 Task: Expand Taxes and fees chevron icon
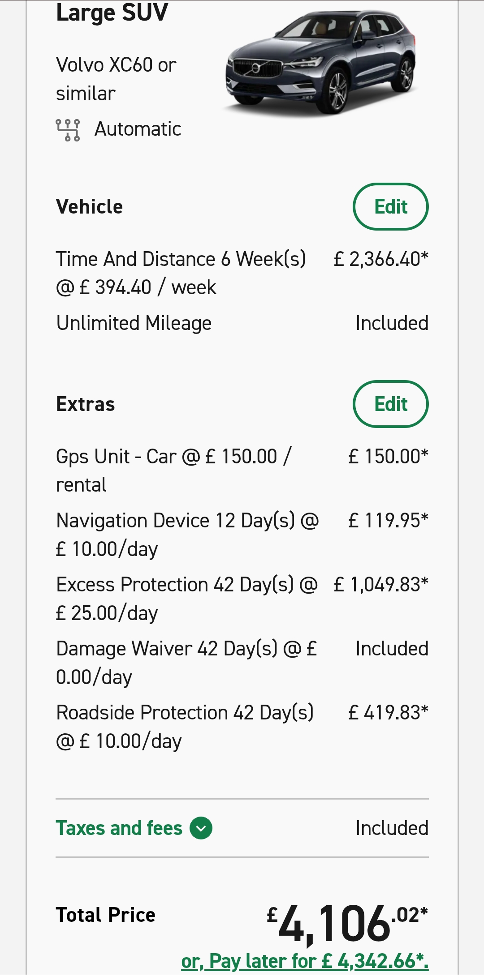pyautogui.click(x=201, y=828)
